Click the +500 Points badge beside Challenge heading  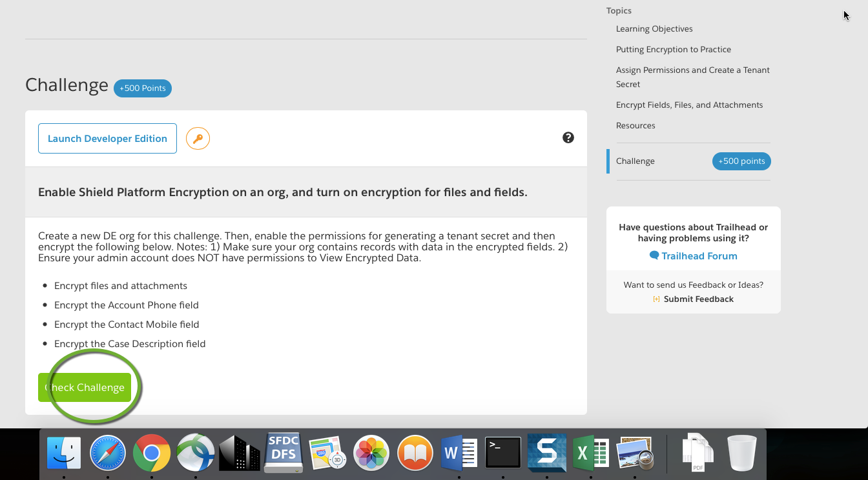click(143, 88)
